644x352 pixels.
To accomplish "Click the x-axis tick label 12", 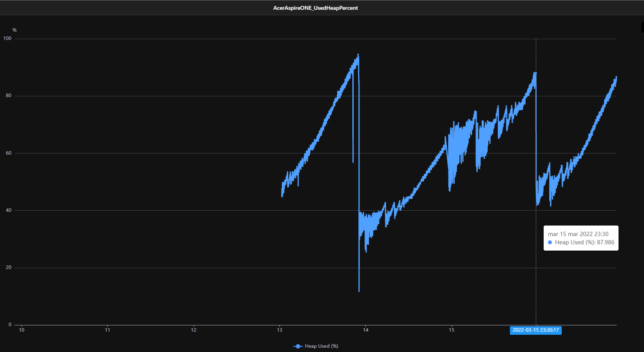I will click(194, 330).
